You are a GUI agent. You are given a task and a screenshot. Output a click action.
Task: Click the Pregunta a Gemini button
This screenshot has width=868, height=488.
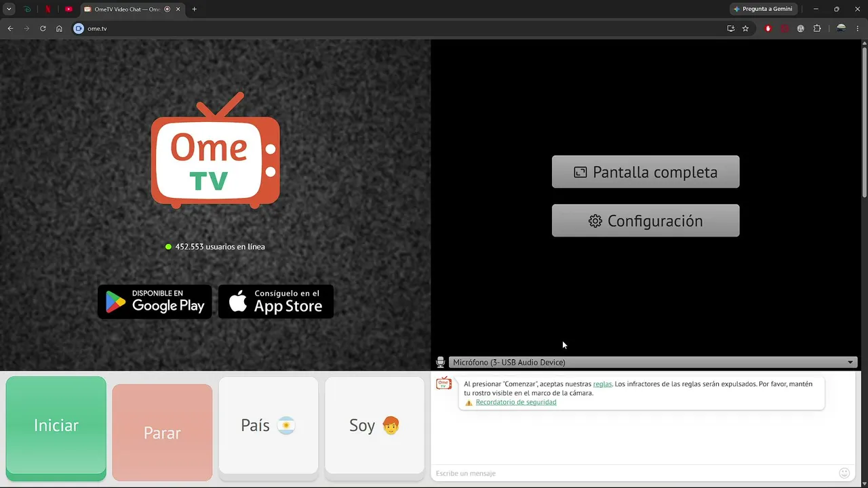763,9
